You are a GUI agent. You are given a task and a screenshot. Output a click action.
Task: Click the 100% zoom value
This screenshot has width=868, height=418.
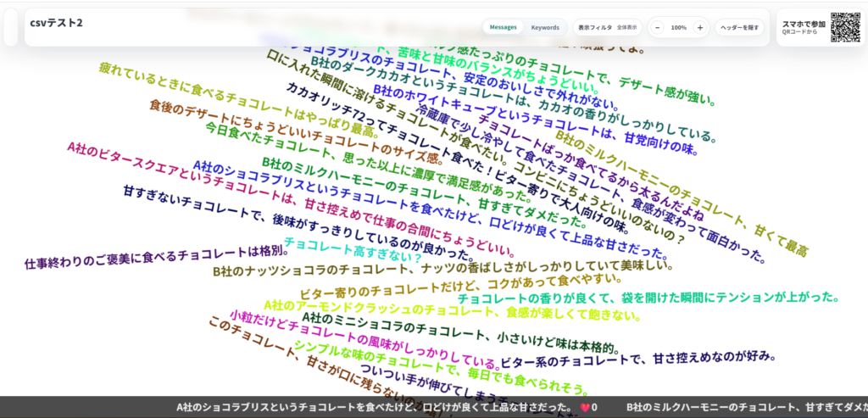678,27
